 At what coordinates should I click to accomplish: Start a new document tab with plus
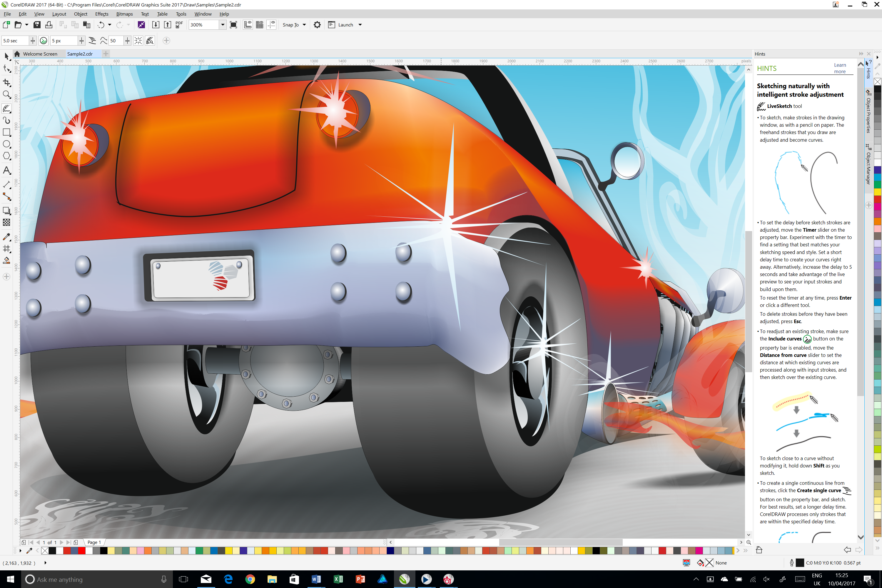[x=106, y=54]
